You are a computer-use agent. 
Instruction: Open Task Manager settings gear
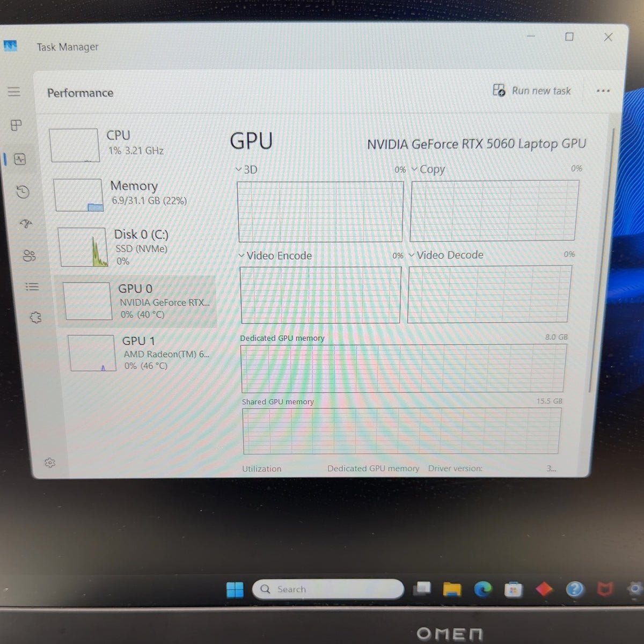click(x=50, y=463)
